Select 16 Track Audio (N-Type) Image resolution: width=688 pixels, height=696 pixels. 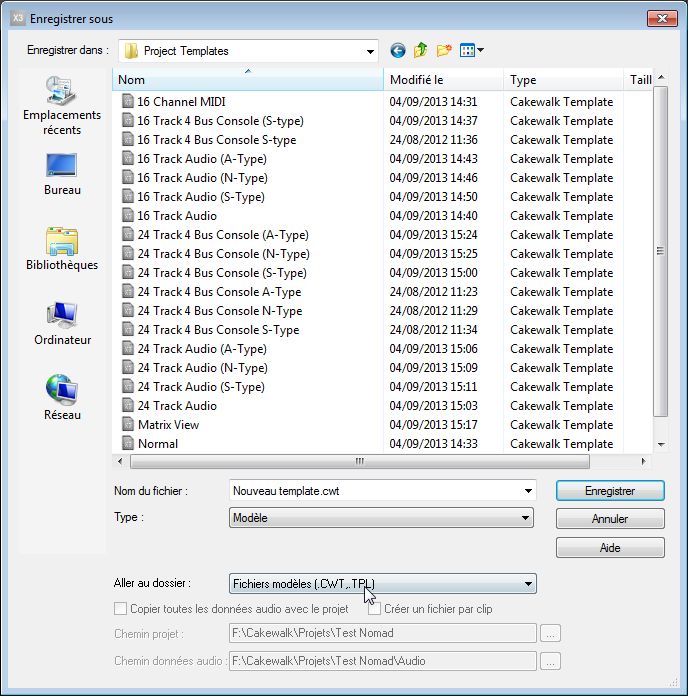pyautogui.click(x=202, y=178)
